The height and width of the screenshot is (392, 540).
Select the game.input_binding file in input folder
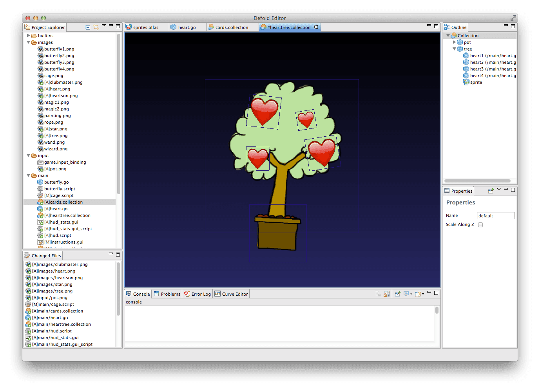[65, 162]
